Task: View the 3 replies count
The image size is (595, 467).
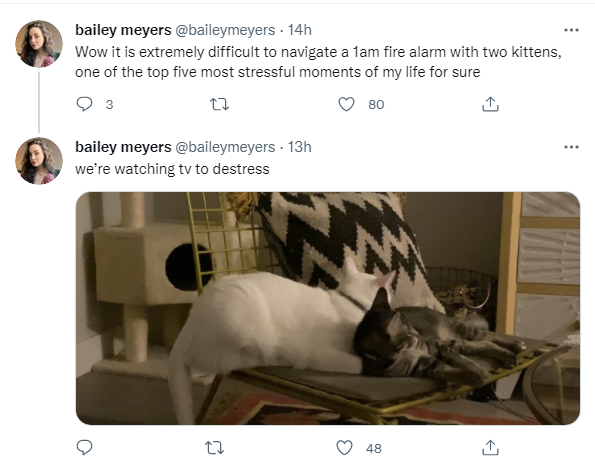Action: [x=109, y=104]
